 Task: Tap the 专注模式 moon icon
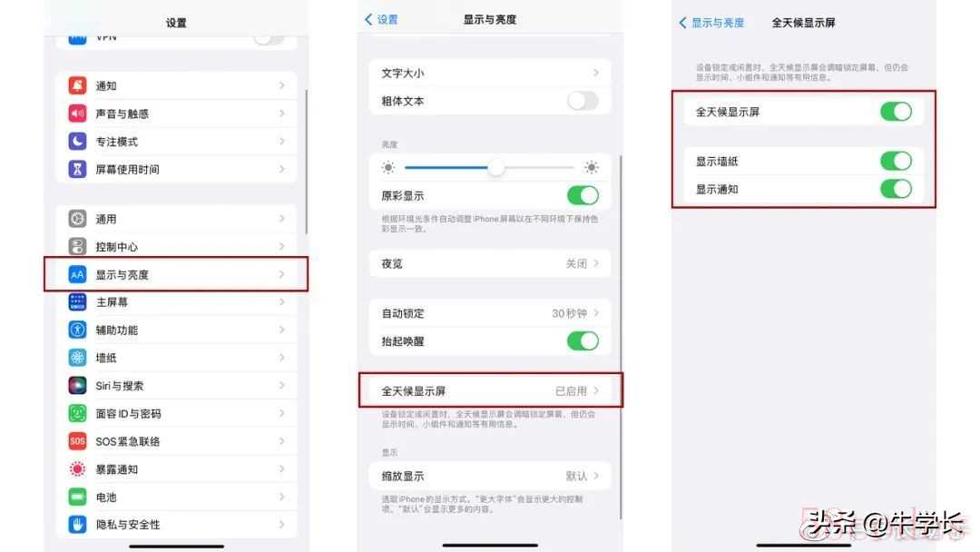pyautogui.click(x=77, y=142)
